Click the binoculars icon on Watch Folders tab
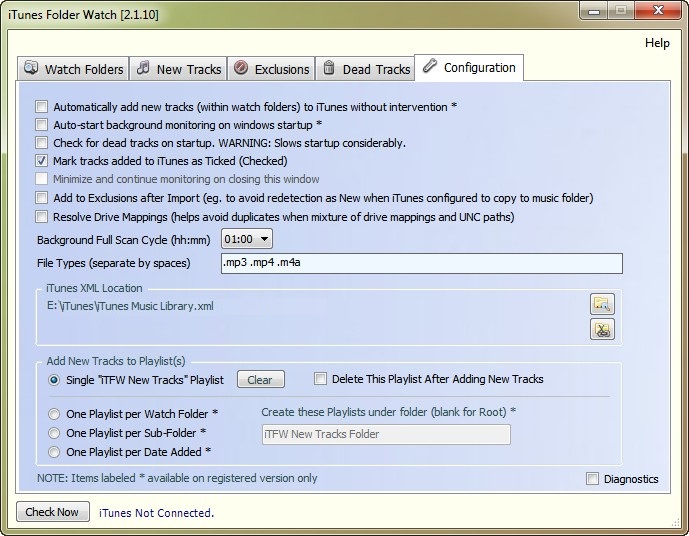The height and width of the screenshot is (536, 689). pos(31,68)
